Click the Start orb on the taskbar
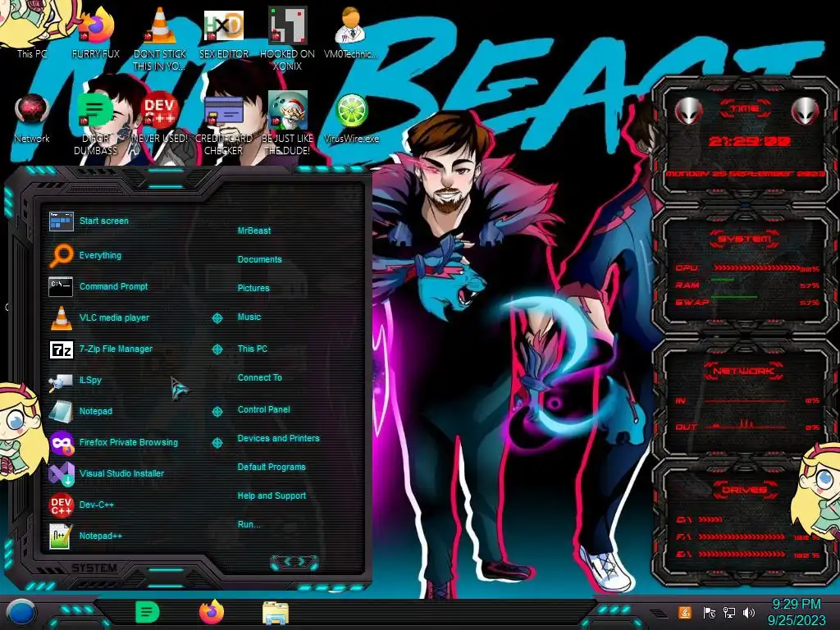 (x=21, y=614)
